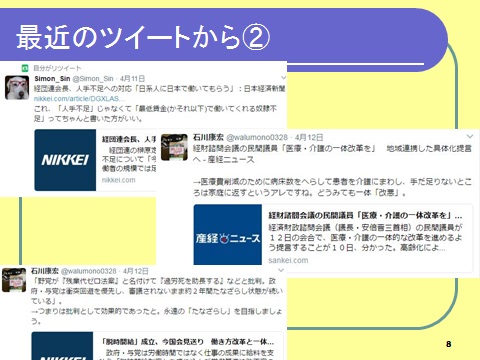Click the green retweet icon
The width and height of the screenshot is (480, 360).
pyautogui.click(x=25, y=68)
